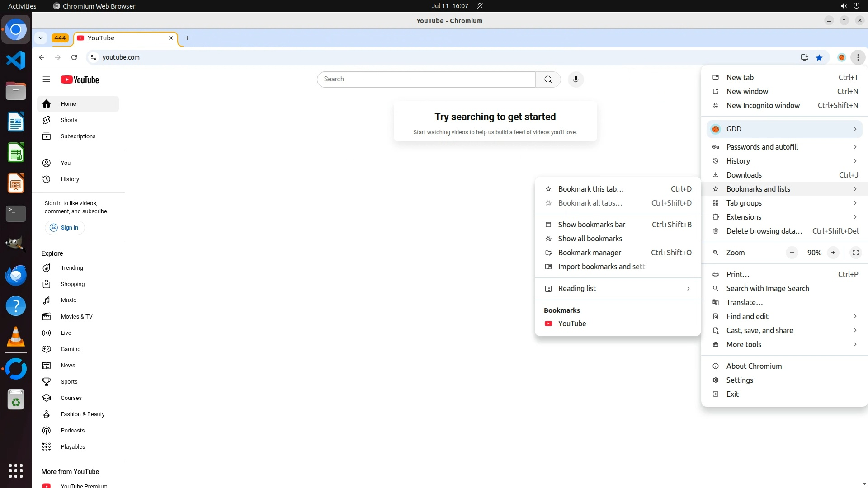
Task: Click the Sign in button
Action: tap(65, 228)
